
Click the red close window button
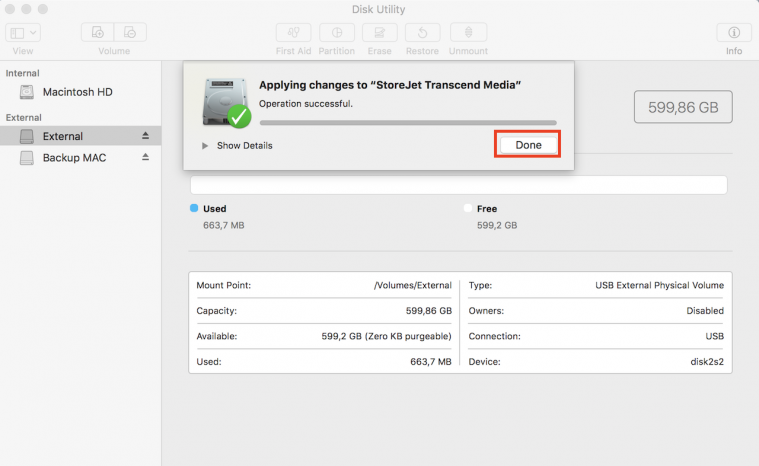10,9
